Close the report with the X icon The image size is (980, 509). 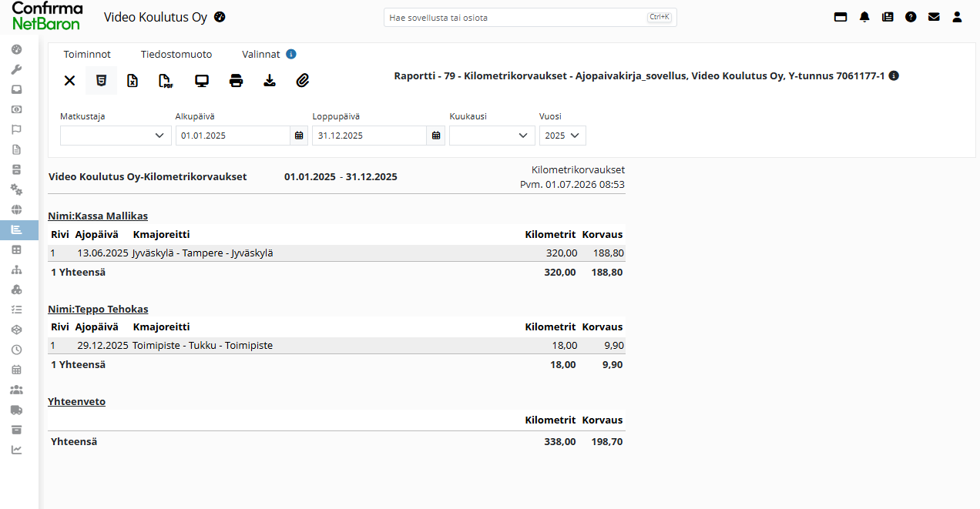(x=69, y=81)
